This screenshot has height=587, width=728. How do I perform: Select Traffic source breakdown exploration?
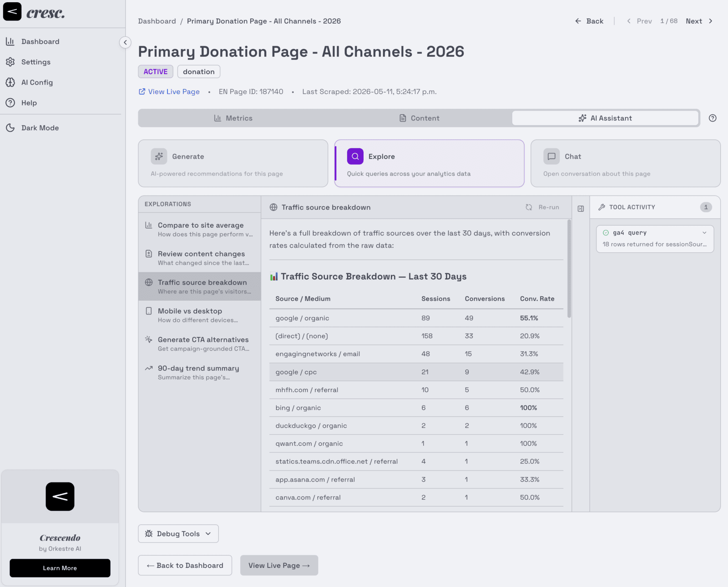[200, 286]
